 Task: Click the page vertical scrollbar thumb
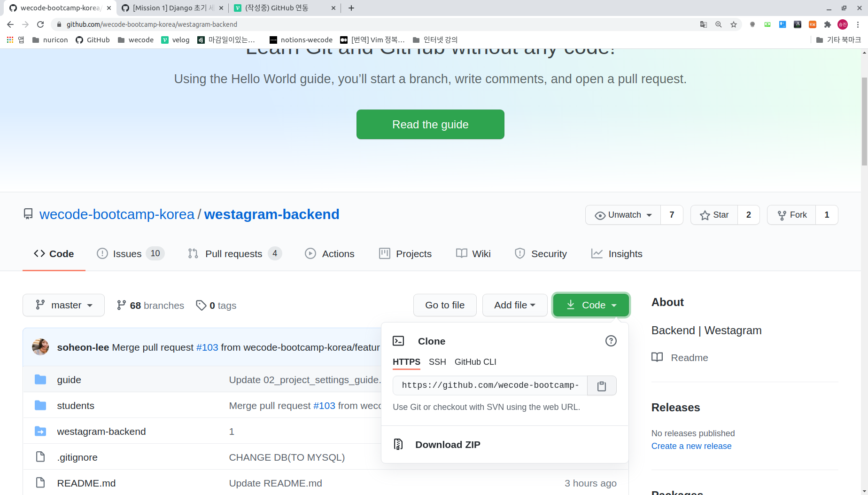(x=864, y=121)
